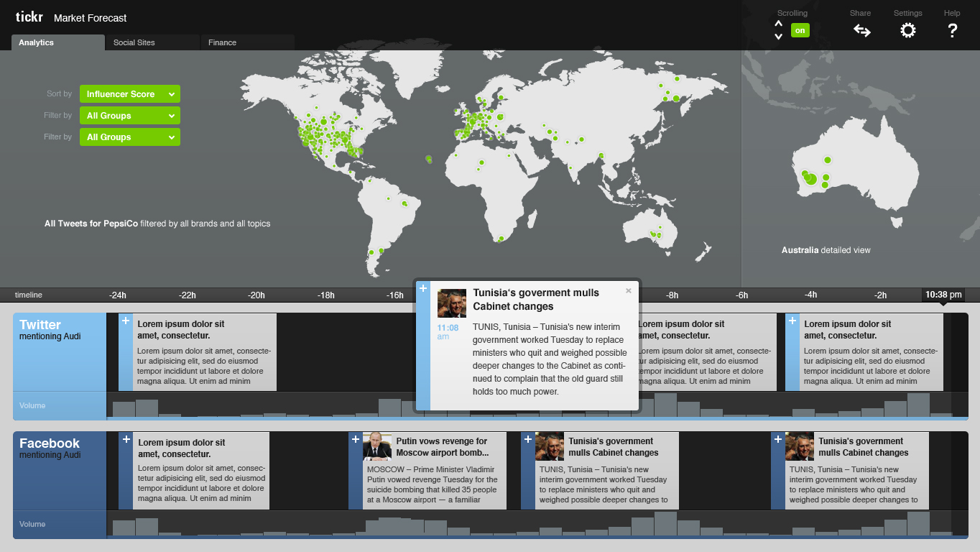Click the Market Forecast title

91,17
